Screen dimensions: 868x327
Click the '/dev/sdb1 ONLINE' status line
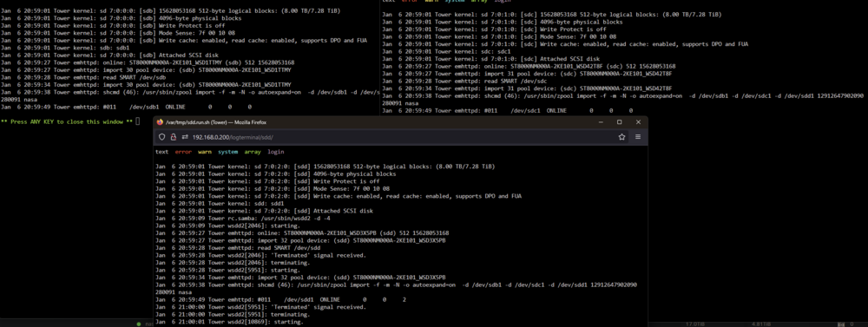(x=126, y=107)
